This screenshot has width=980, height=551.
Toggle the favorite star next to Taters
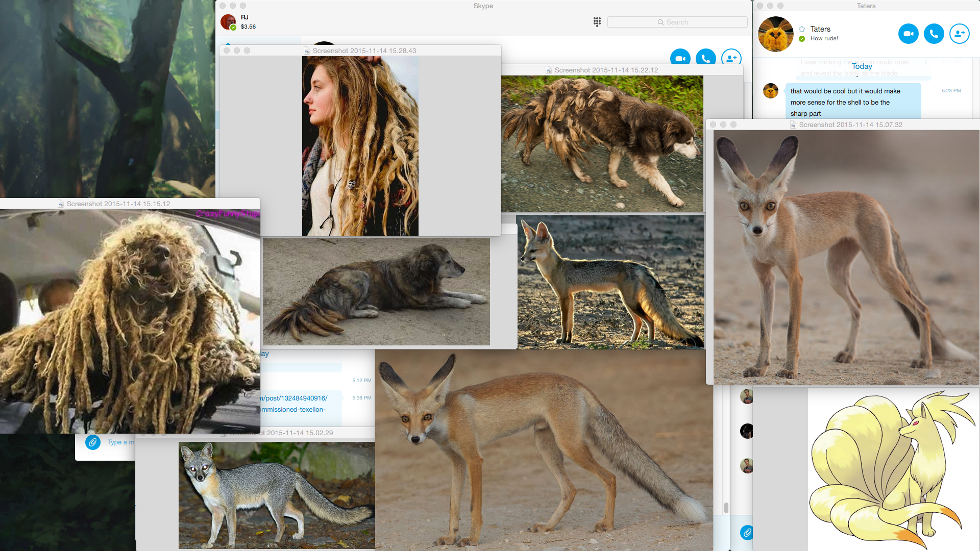point(801,29)
